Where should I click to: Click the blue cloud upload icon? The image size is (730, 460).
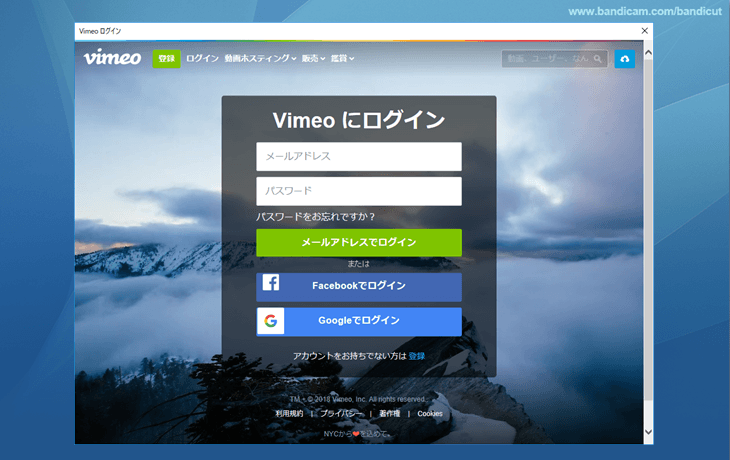[625, 59]
